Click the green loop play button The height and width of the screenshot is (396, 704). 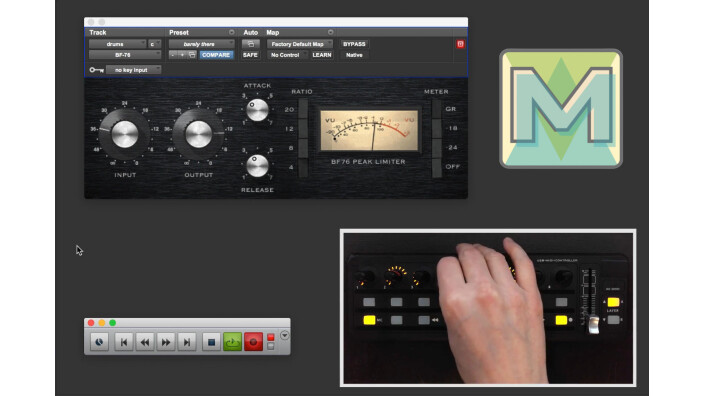[232, 342]
